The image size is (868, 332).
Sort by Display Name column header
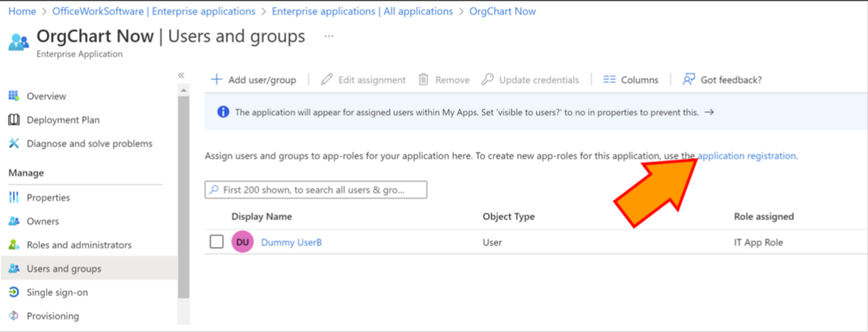261,216
